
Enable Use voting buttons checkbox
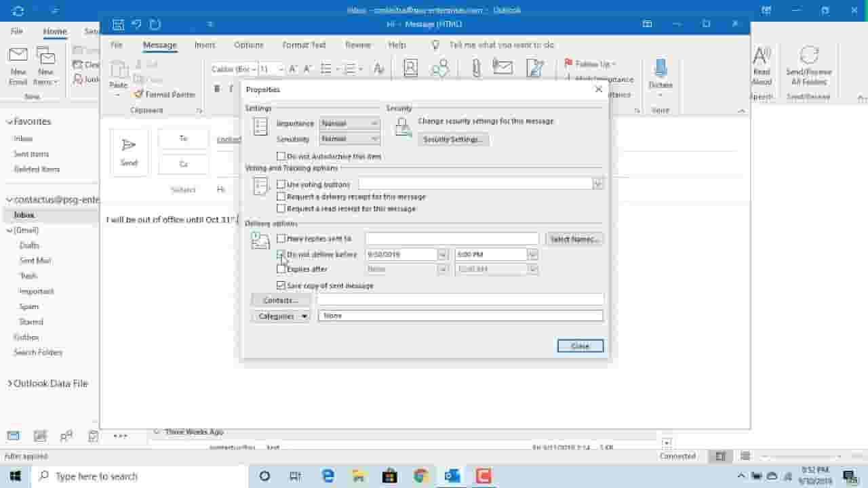(281, 184)
